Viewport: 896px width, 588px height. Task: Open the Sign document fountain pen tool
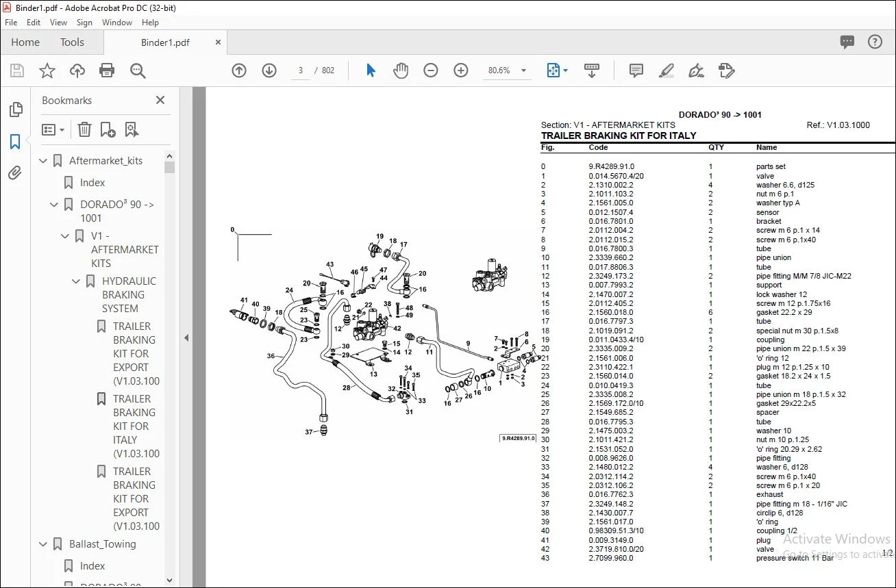pos(696,71)
